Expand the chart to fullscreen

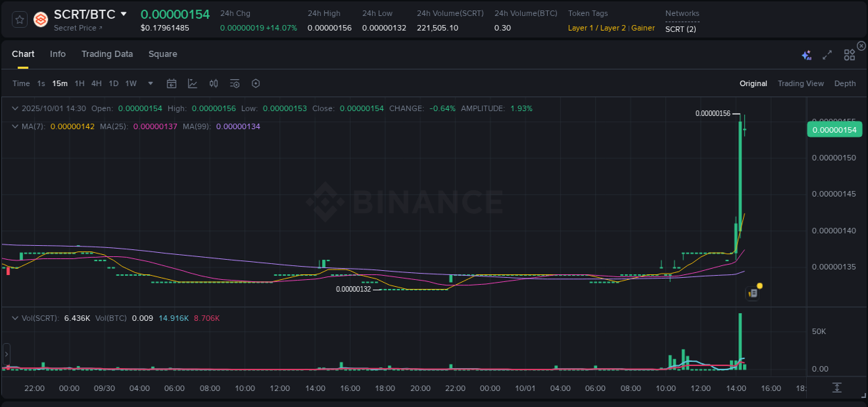827,54
